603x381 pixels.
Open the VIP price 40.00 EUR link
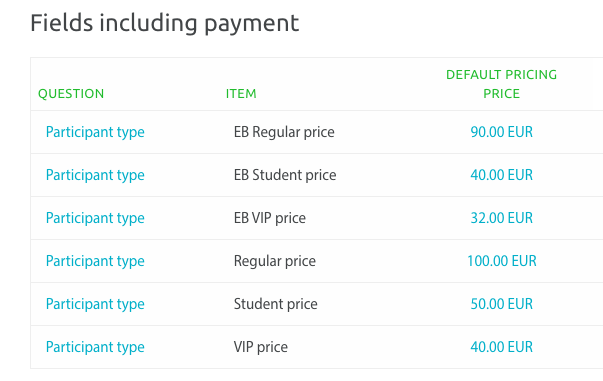(501, 347)
